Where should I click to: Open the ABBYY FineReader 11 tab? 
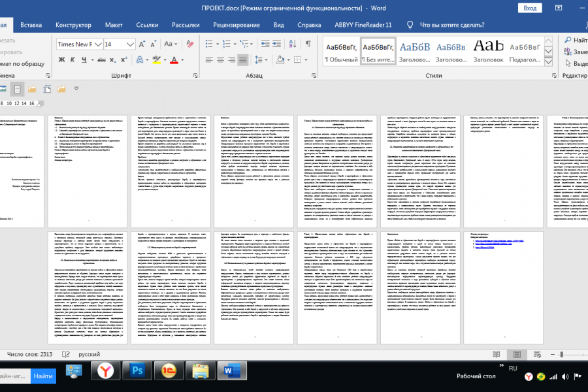click(x=363, y=25)
